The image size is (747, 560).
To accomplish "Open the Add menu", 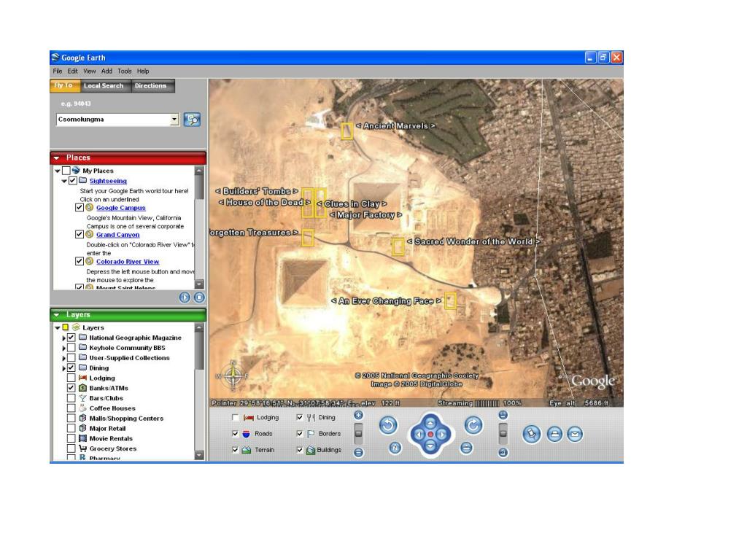I will click(x=107, y=71).
